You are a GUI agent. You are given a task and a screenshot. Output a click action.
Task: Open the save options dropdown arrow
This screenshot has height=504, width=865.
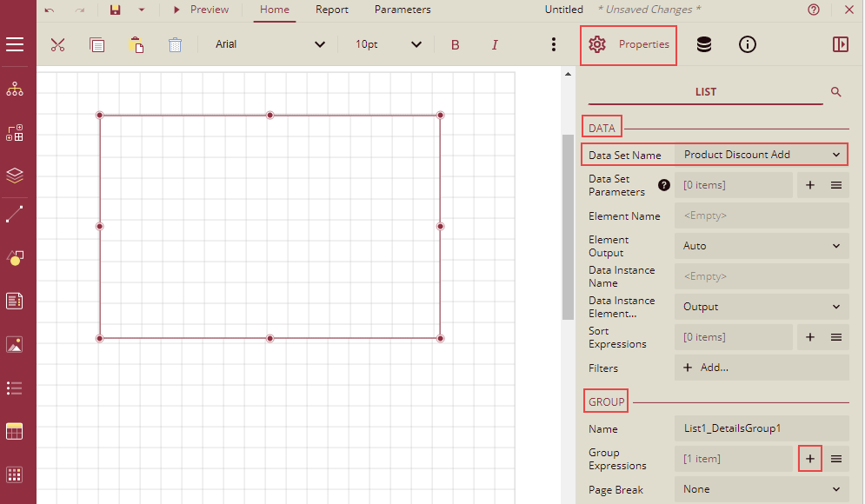pyautogui.click(x=142, y=10)
